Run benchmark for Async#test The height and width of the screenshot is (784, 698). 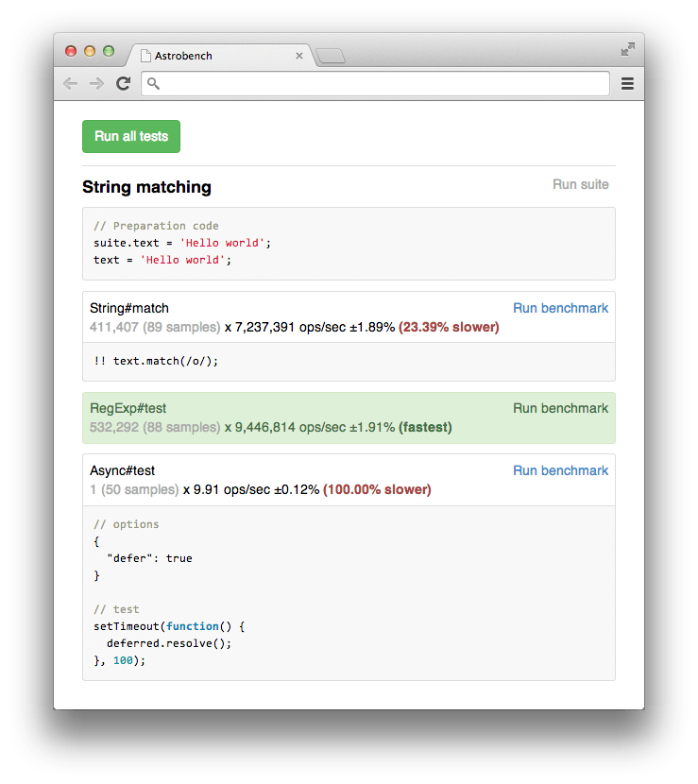click(x=560, y=470)
